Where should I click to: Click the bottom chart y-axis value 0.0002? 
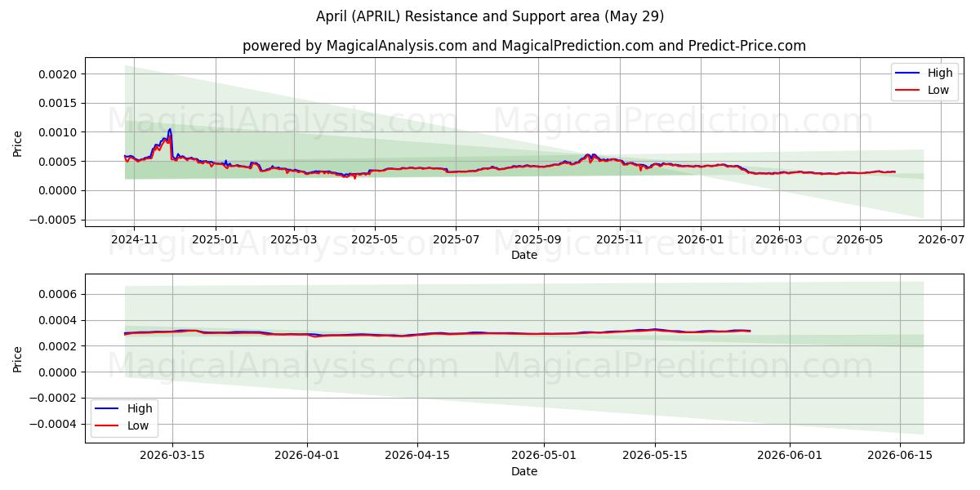pos(58,346)
